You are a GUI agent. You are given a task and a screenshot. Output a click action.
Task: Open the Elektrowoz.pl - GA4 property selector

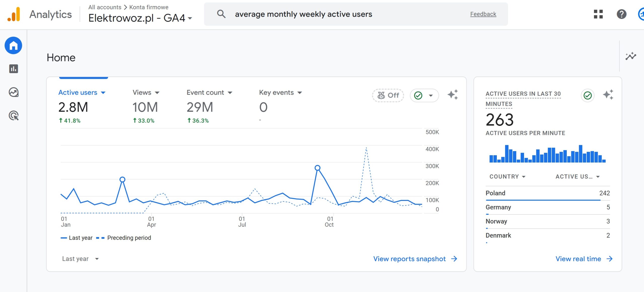pos(140,18)
